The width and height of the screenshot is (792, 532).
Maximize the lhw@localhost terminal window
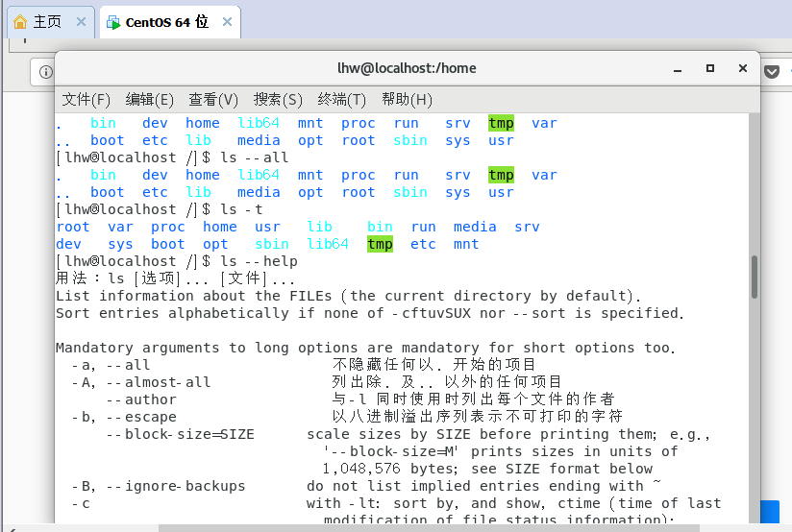point(710,68)
